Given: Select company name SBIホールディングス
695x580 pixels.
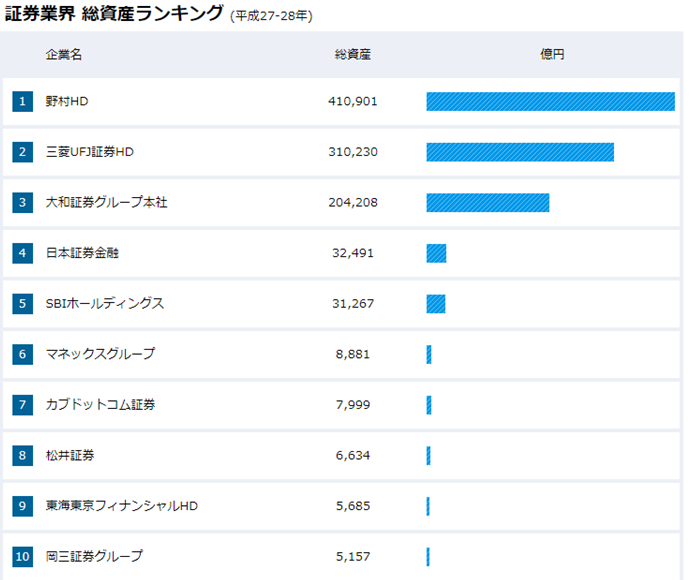Looking at the screenshot, I should pos(105,304).
